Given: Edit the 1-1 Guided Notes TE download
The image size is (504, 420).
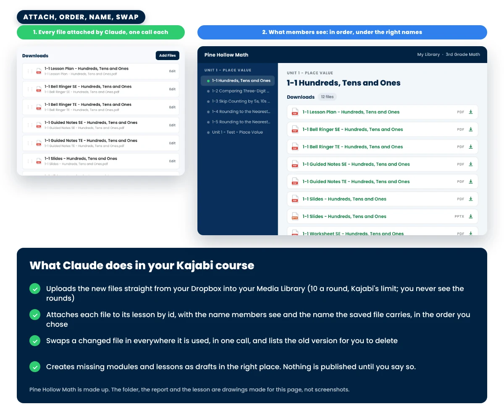Looking at the screenshot, I should coord(172,143).
